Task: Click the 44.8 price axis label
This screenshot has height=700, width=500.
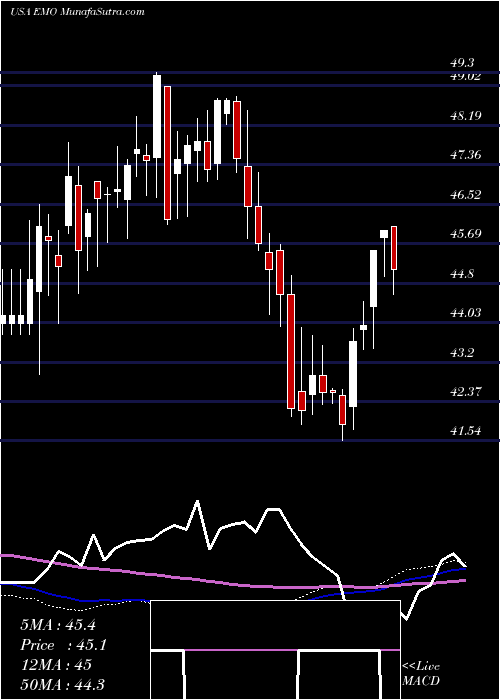Action: [462, 273]
